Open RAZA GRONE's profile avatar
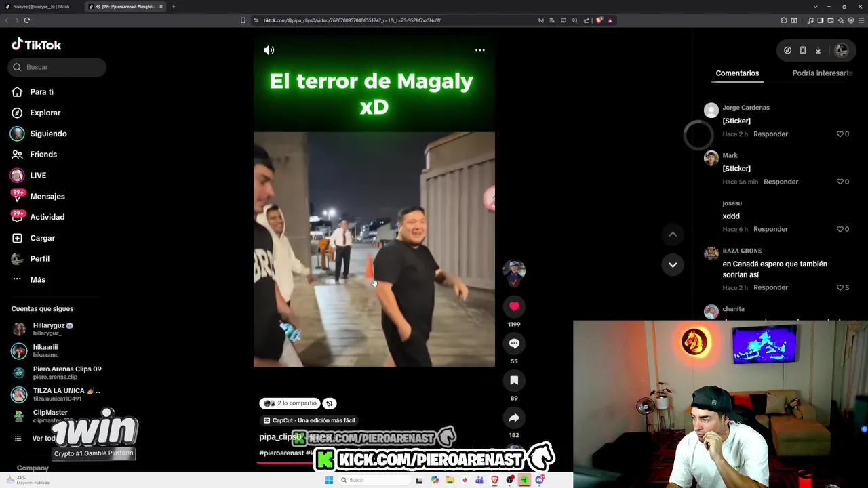868x488 pixels. click(x=711, y=253)
